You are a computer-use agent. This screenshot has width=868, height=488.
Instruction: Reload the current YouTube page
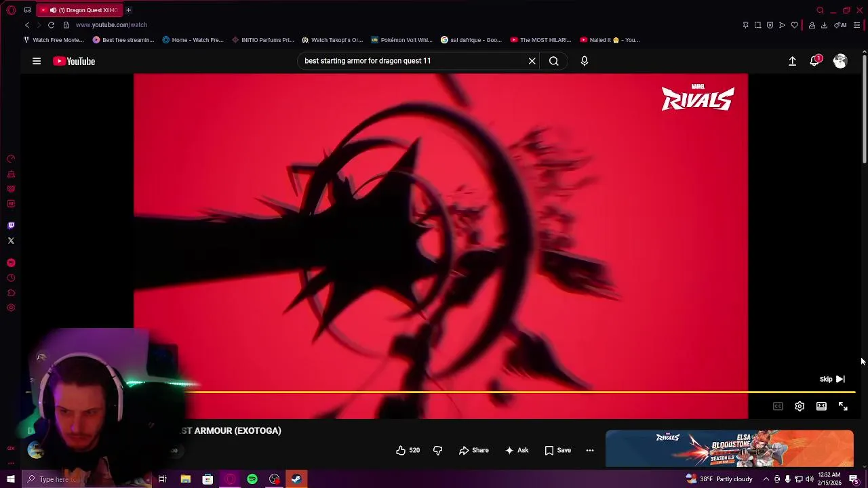(x=51, y=25)
